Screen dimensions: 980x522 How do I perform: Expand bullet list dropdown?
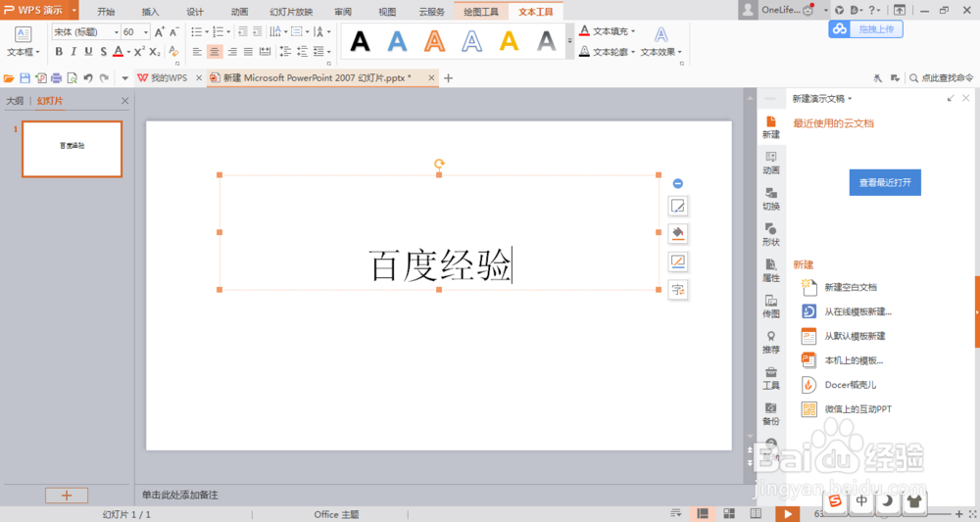pyautogui.click(x=207, y=32)
